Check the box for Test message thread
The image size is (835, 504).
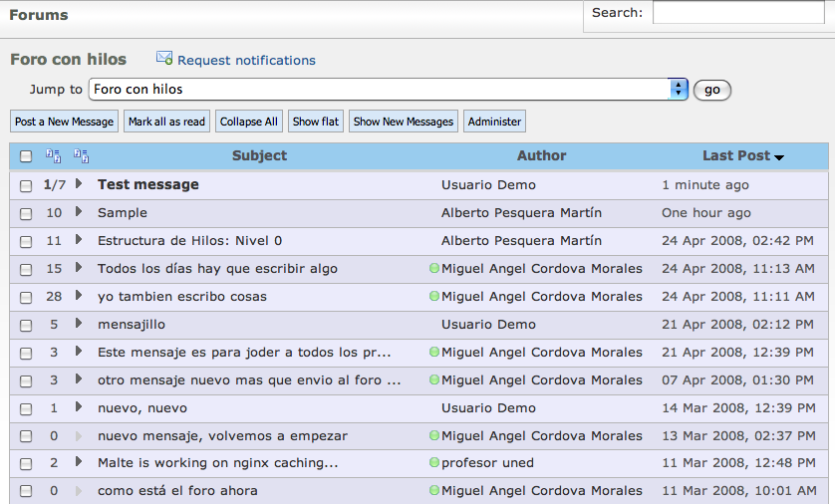26,185
